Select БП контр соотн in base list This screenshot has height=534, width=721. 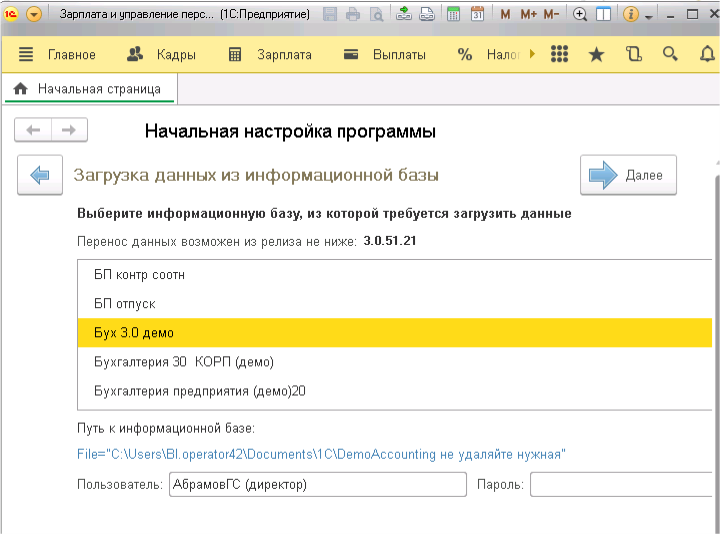point(395,275)
